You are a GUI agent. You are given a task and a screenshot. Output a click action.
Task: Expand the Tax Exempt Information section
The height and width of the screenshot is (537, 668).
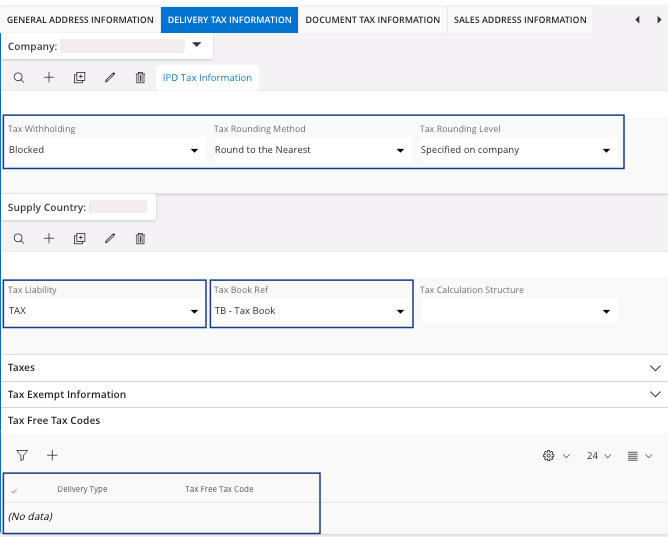click(x=655, y=394)
